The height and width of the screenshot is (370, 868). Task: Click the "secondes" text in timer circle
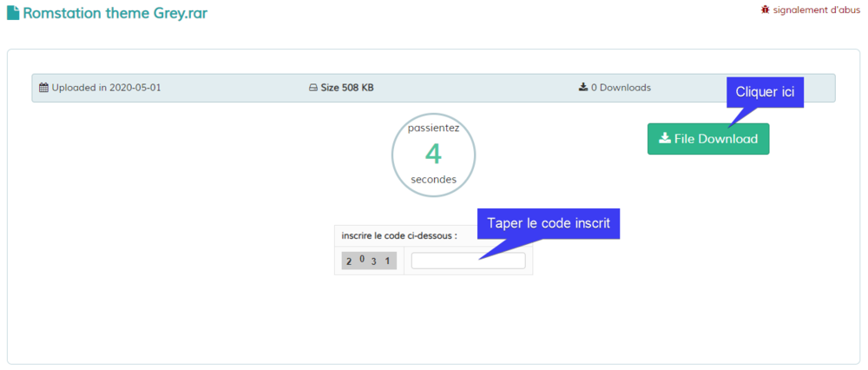tap(433, 180)
